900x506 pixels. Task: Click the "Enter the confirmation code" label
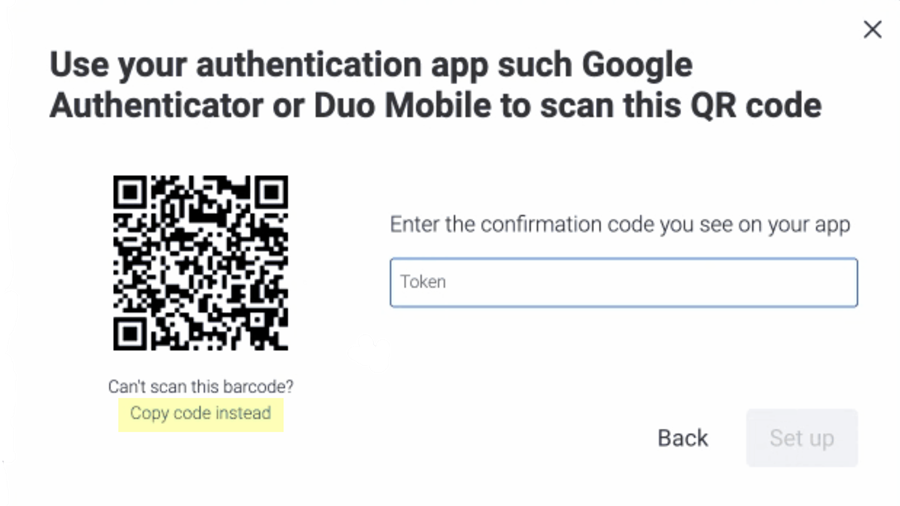(619, 224)
